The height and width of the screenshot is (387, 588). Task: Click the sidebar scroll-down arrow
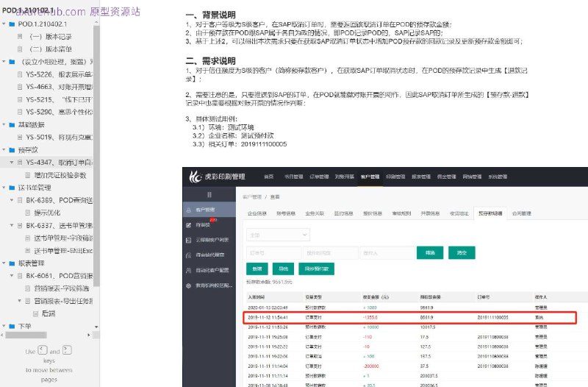pyautogui.click(x=96, y=327)
